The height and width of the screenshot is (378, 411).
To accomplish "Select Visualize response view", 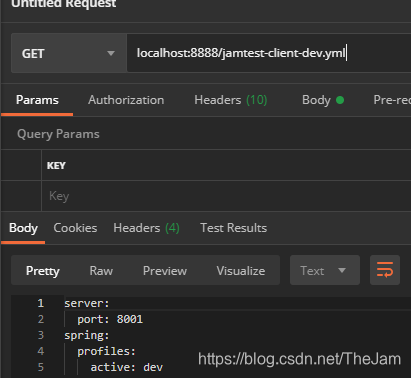I will click(241, 271).
